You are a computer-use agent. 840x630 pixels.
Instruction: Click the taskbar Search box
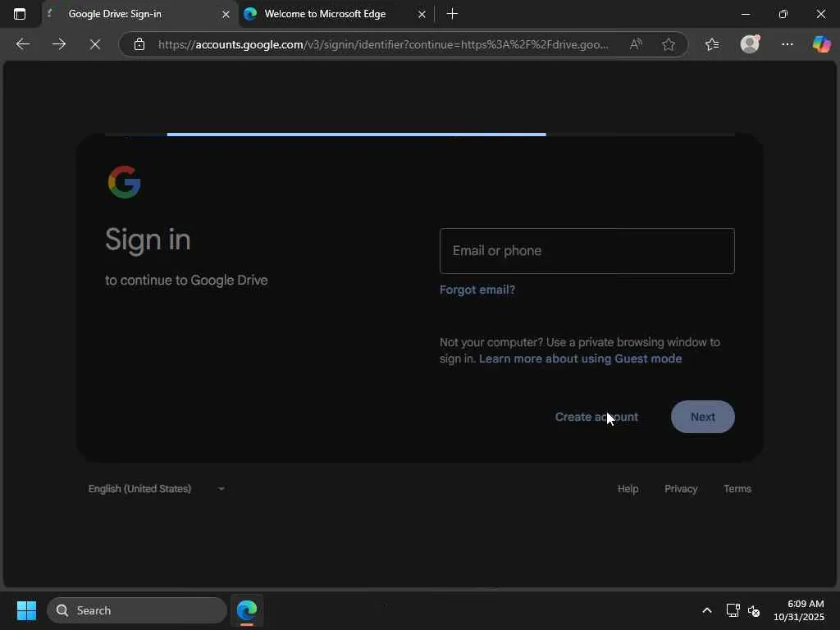pyautogui.click(x=137, y=610)
